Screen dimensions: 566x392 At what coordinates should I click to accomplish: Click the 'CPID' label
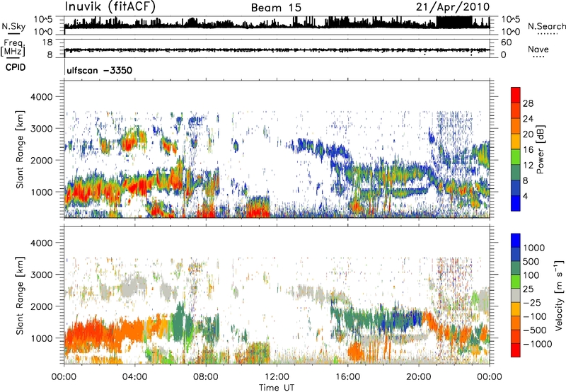pyautogui.click(x=16, y=67)
